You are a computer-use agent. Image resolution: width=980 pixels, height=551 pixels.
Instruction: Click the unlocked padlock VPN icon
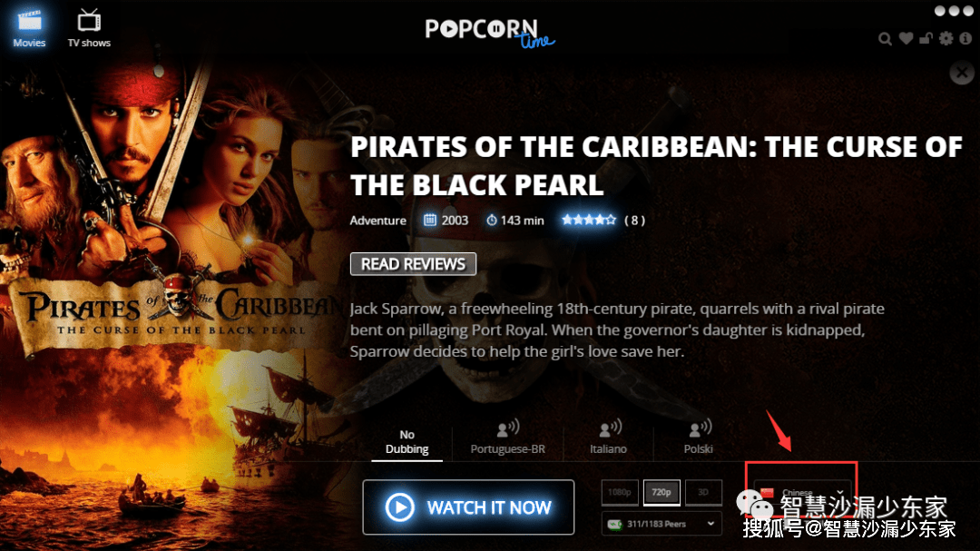(x=926, y=38)
